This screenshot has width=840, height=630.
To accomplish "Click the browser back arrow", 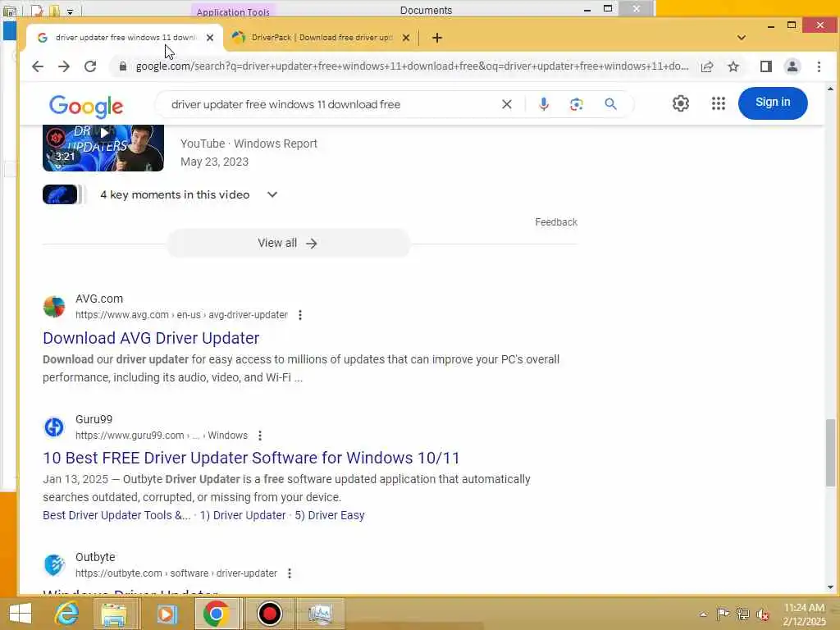I will [38, 66].
